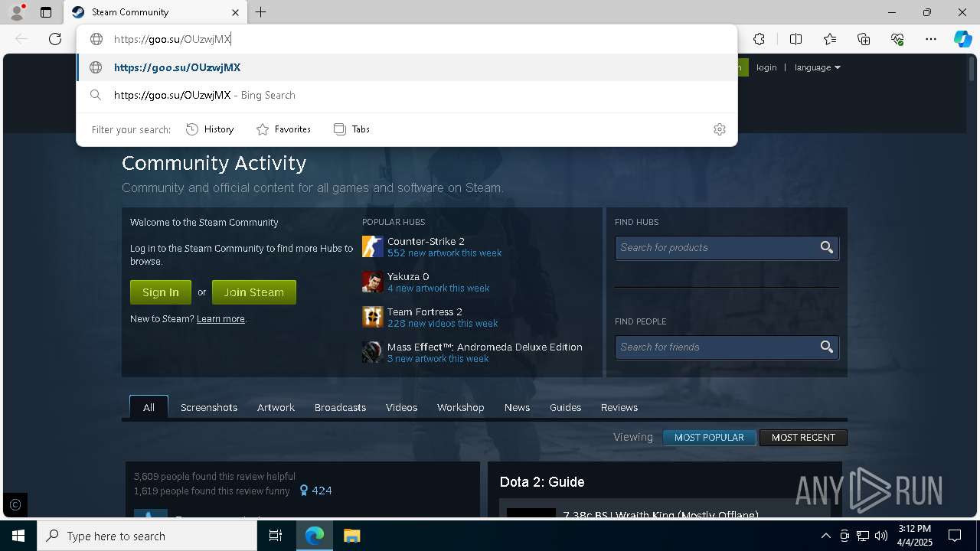The width and height of the screenshot is (980, 551).
Task: Filter search by Favorites
Action: [283, 129]
